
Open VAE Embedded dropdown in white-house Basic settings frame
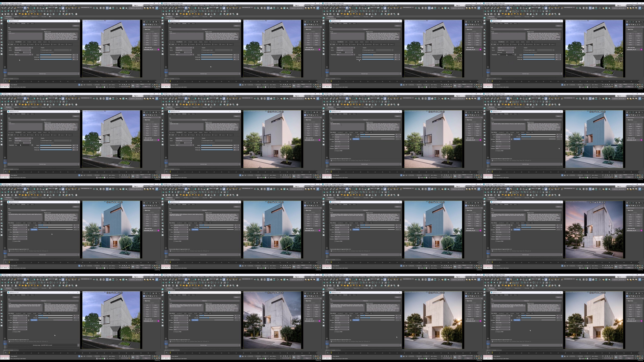tap(342, 137)
